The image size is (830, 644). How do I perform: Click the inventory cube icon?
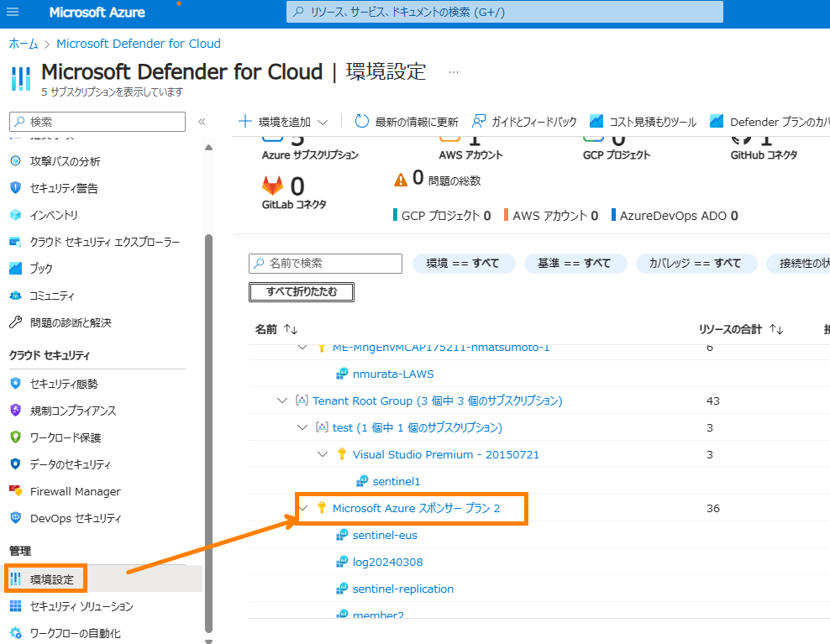(x=15, y=215)
